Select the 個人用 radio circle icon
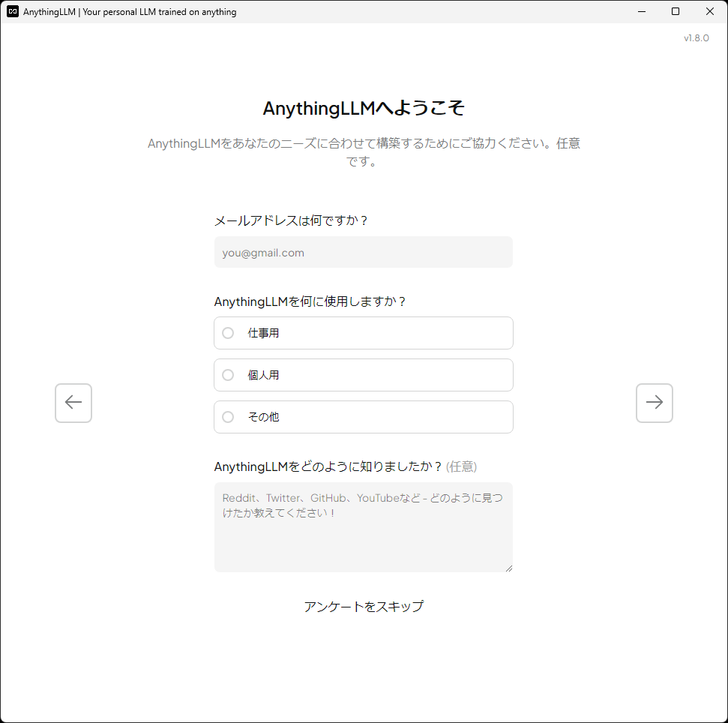The width and height of the screenshot is (728, 723). [227, 375]
